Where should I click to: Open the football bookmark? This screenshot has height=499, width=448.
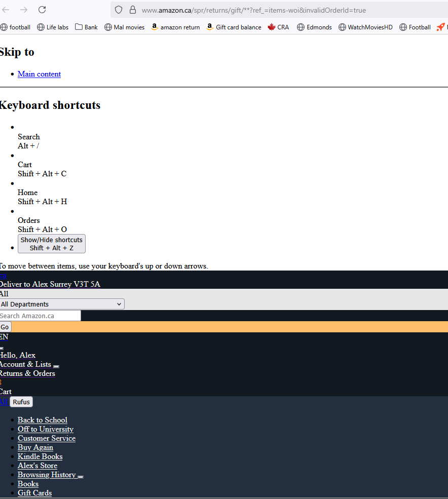coord(15,27)
